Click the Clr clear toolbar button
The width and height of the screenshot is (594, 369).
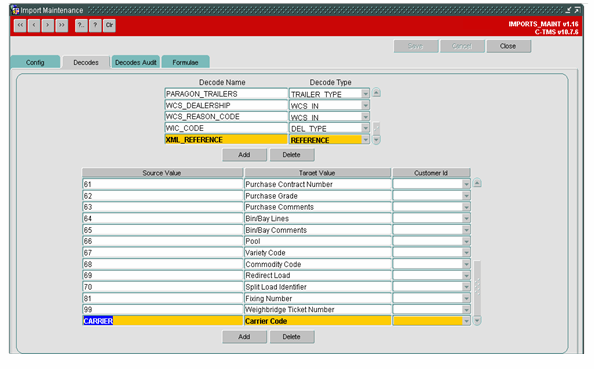tap(109, 25)
